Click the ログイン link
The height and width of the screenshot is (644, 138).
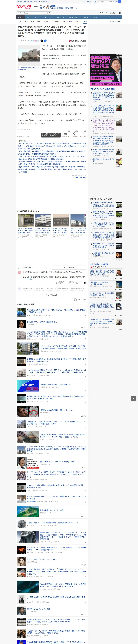pyautogui.click(x=42, y=8)
